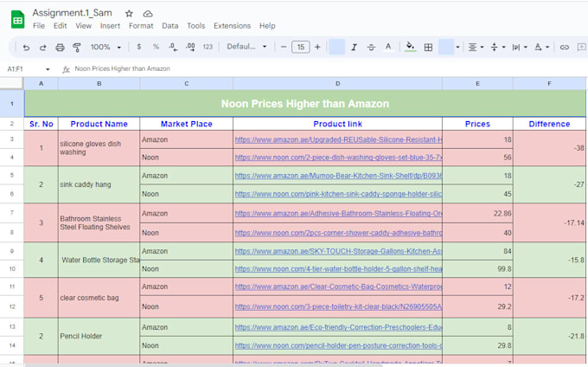Click the formula bar text

pos(122,68)
